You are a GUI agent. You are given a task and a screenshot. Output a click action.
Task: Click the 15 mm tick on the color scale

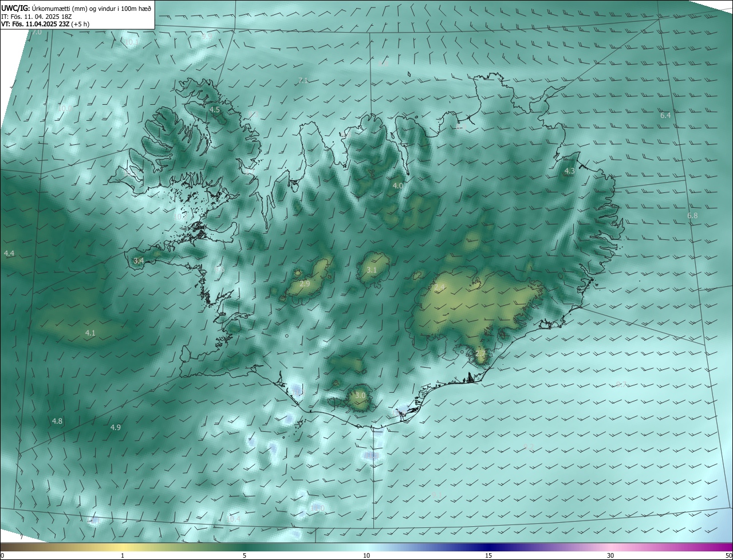488,555
